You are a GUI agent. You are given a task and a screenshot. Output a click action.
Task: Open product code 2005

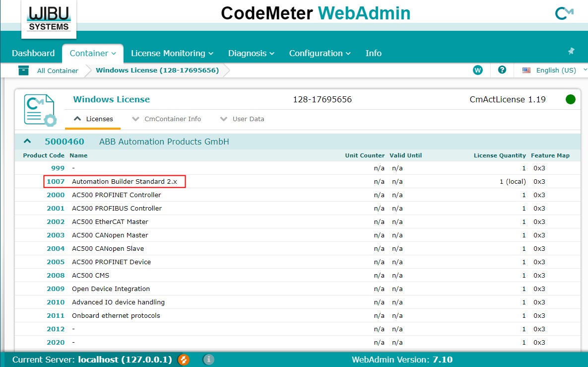pos(56,262)
